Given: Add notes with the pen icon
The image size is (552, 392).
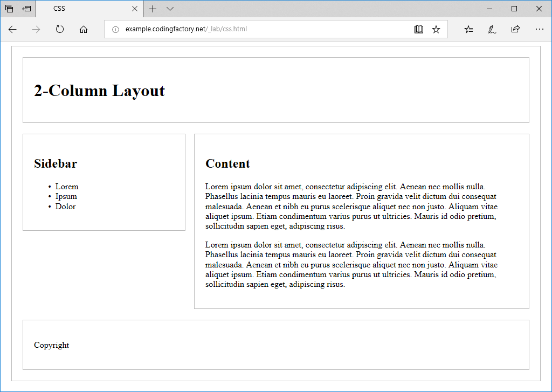Looking at the screenshot, I should click(492, 29).
